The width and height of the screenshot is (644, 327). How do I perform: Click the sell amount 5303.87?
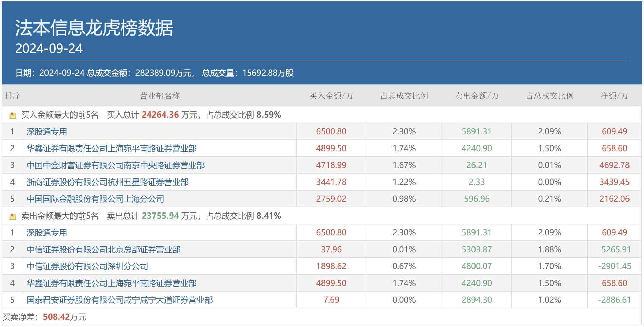pos(477,250)
